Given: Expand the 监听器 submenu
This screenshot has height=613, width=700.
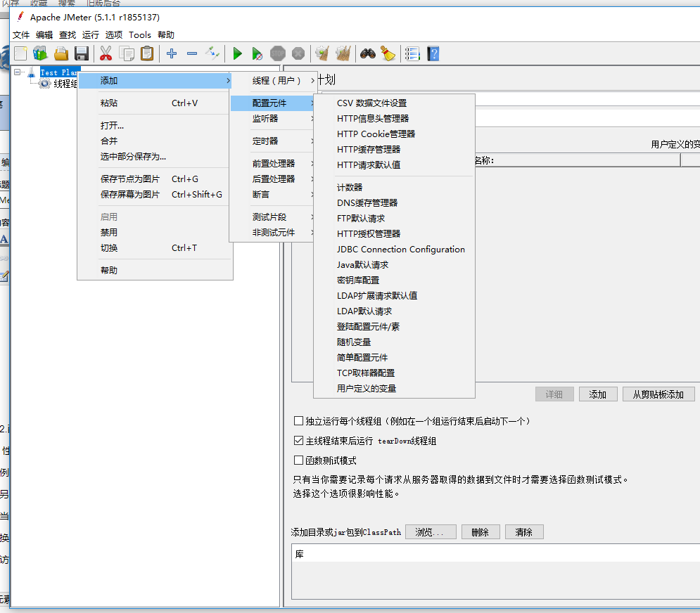Looking at the screenshot, I should 272,119.
